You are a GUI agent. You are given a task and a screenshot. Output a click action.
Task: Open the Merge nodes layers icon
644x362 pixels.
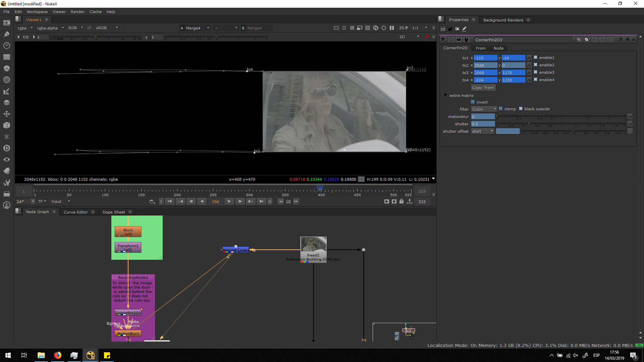click(x=6, y=103)
